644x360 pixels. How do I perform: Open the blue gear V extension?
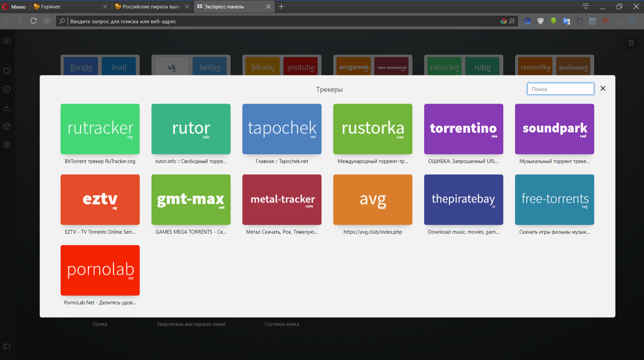tap(632, 21)
